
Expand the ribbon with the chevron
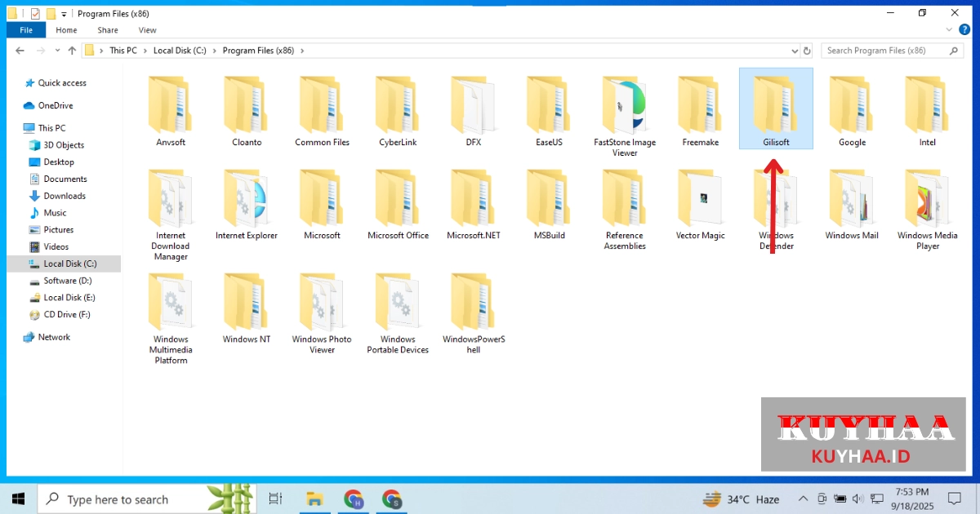tap(948, 29)
